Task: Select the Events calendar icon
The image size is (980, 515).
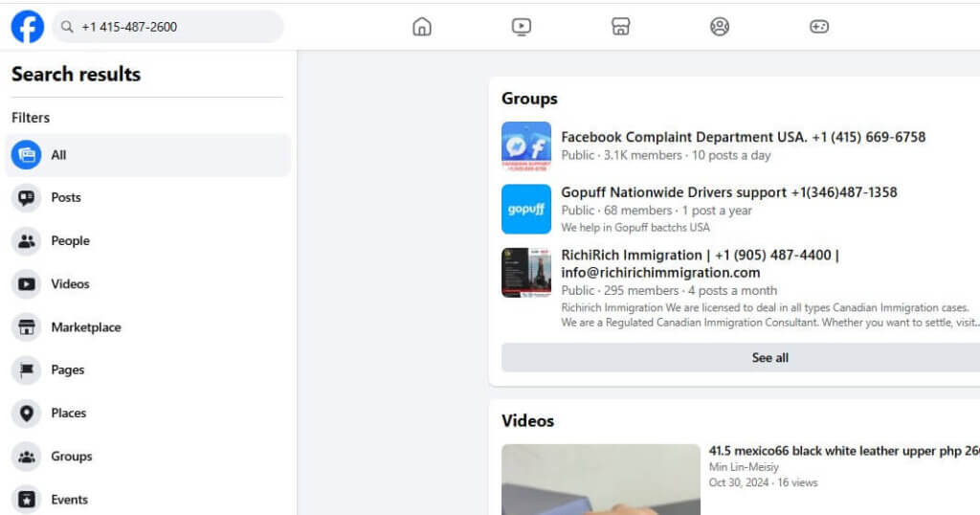Action: 26,500
